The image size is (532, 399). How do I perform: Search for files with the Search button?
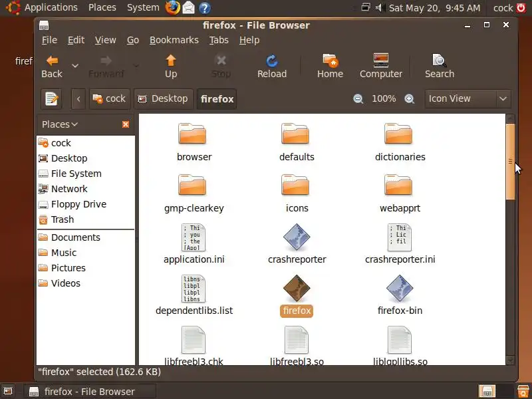pyautogui.click(x=440, y=66)
